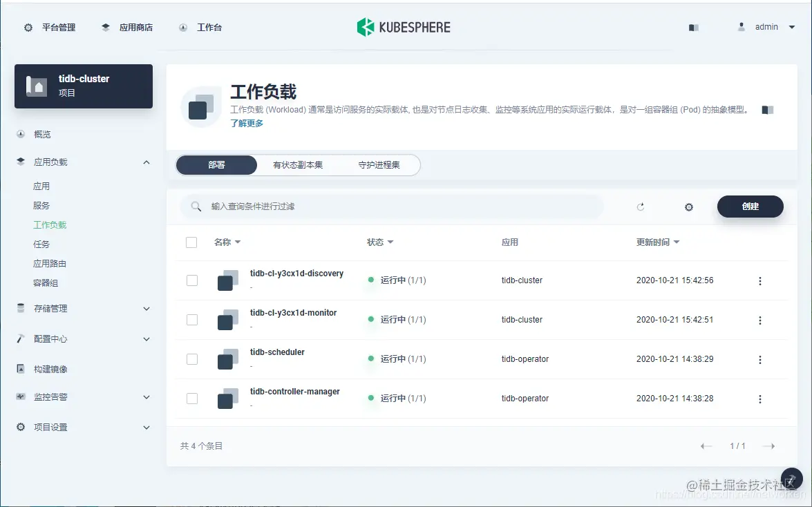Open 任务 in sidebar
The width and height of the screenshot is (812, 507).
click(41, 244)
